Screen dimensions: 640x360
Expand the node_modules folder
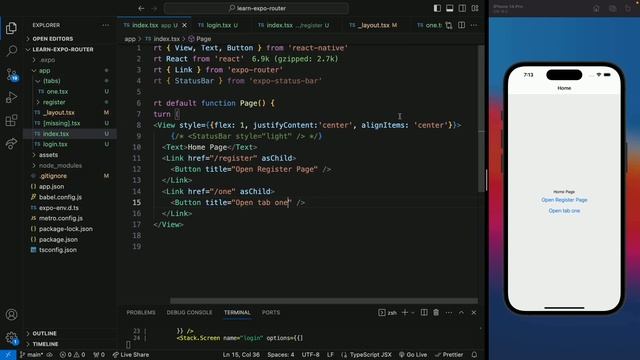[x=60, y=165]
